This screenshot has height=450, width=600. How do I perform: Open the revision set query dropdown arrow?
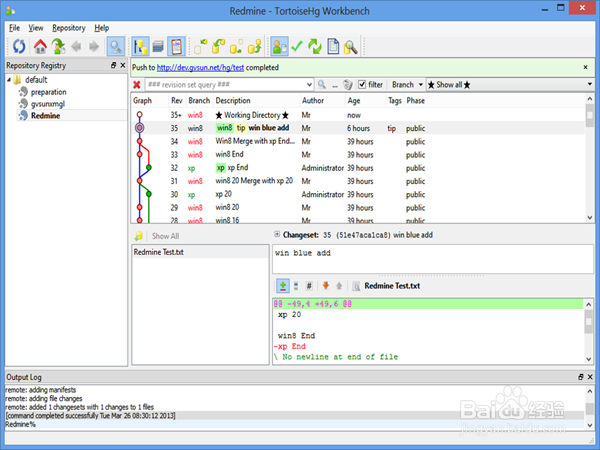309,85
